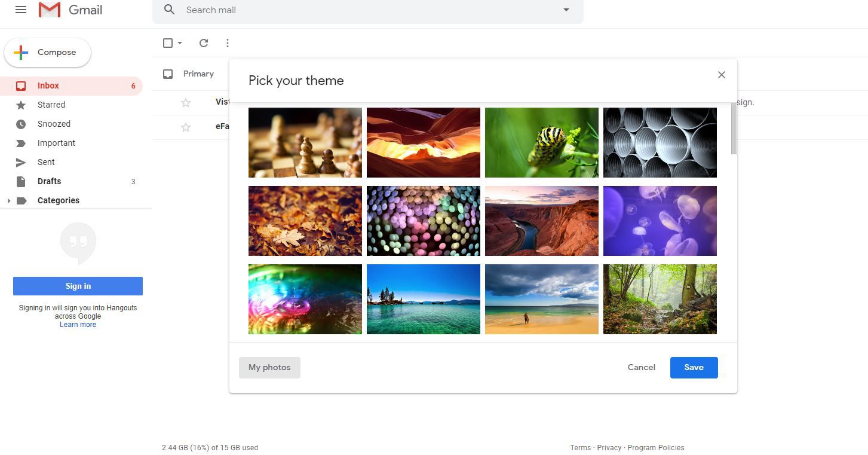The height and width of the screenshot is (455, 868).
Task: Open the Learn more link
Action: (x=78, y=324)
